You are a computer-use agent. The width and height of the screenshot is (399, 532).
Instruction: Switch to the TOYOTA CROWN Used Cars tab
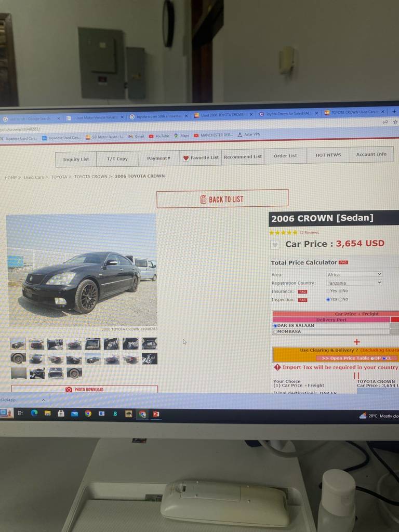pos(354,112)
